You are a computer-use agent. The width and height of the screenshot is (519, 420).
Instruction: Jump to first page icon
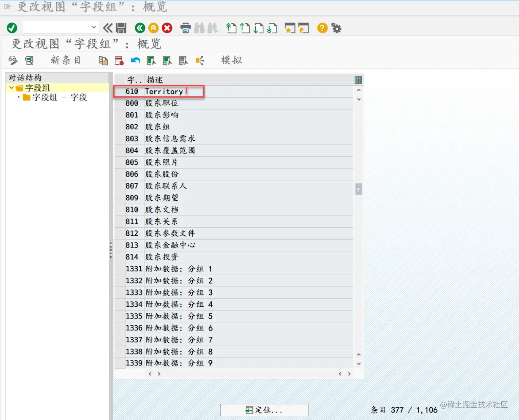point(231,28)
